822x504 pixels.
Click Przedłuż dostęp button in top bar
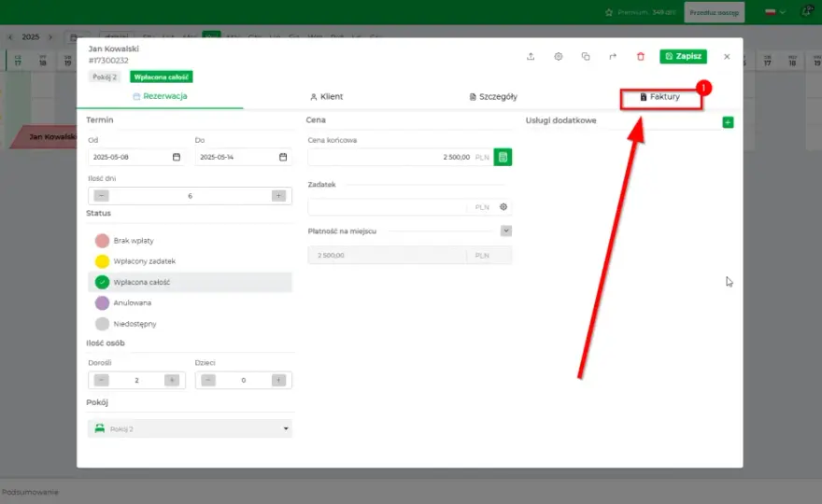tap(714, 12)
